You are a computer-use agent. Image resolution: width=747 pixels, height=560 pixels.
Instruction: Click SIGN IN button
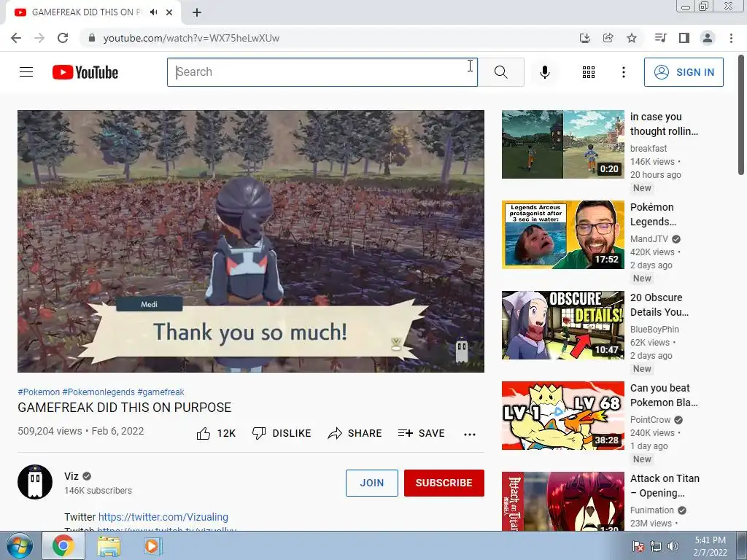point(684,72)
